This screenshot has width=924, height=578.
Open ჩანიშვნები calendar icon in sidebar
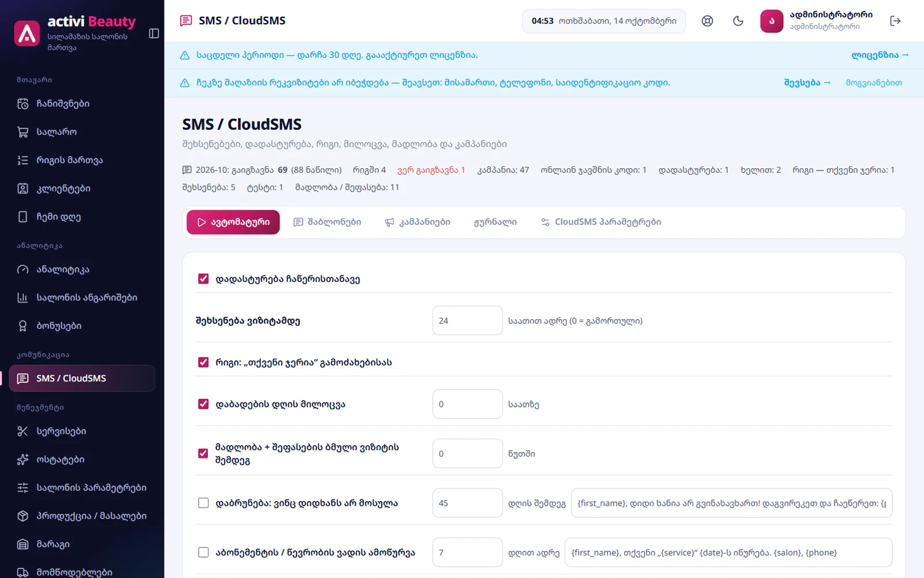coord(23,103)
